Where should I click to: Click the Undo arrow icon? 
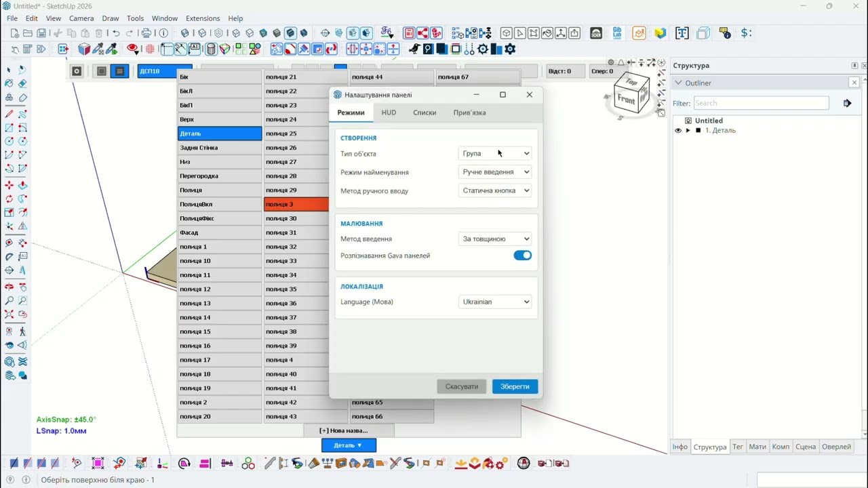(116, 33)
